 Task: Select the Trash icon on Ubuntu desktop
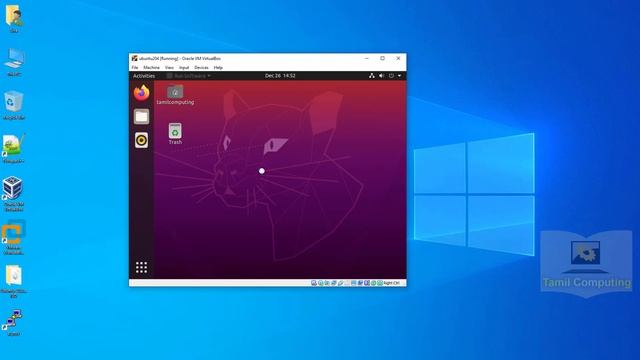click(175, 133)
